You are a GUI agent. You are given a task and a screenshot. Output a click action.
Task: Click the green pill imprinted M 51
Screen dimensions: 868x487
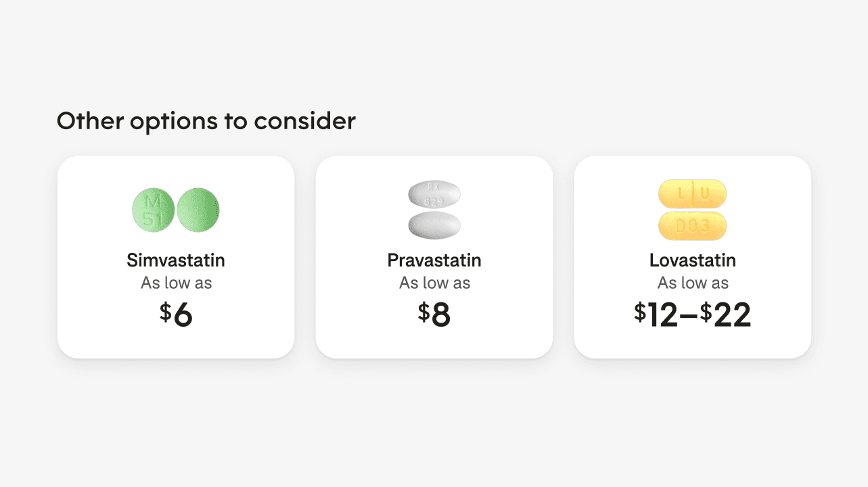click(x=153, y=210)
